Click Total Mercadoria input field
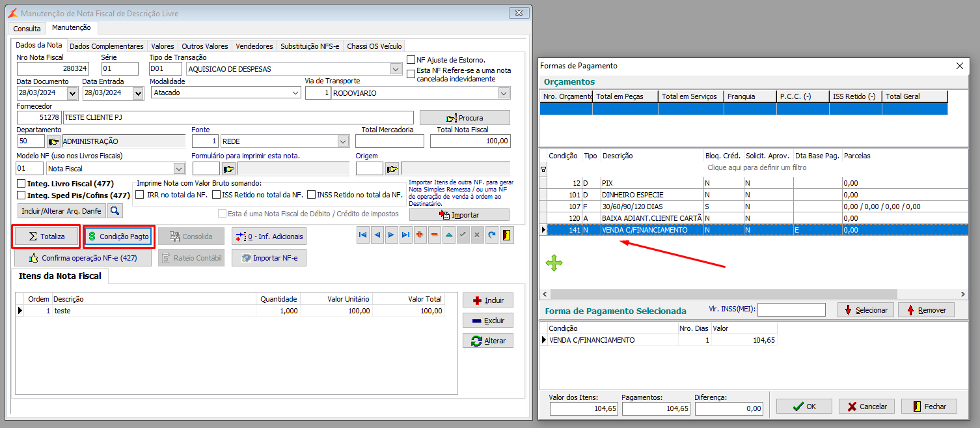The width and height of the screenshot is (980, 428). point(390,141)
